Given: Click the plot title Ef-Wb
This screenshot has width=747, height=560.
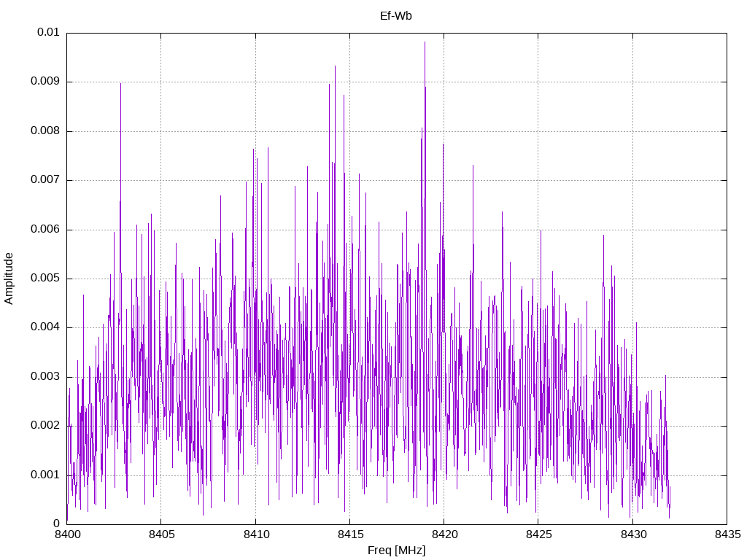Looking at the screenshot, I should coord(396,16).
